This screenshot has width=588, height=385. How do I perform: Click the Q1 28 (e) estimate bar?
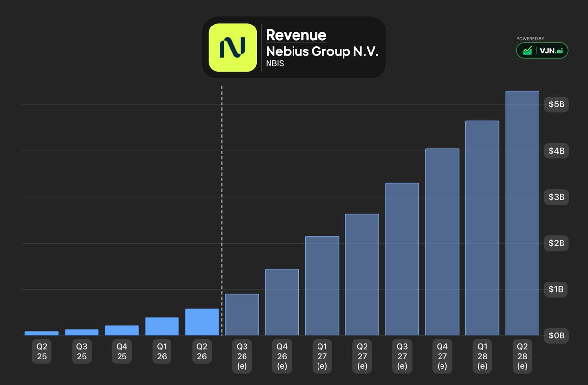(482, 228)
